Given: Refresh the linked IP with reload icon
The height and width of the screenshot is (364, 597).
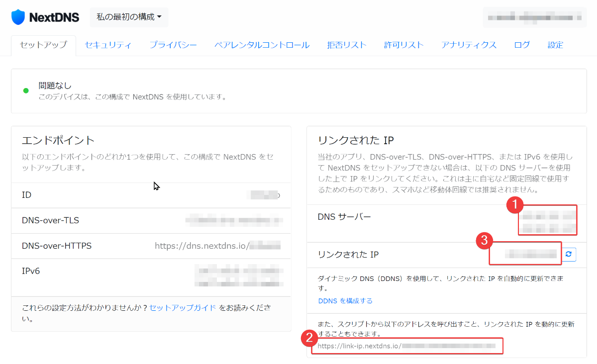Looking at the screenshot, I should click(x=569, y=255).
